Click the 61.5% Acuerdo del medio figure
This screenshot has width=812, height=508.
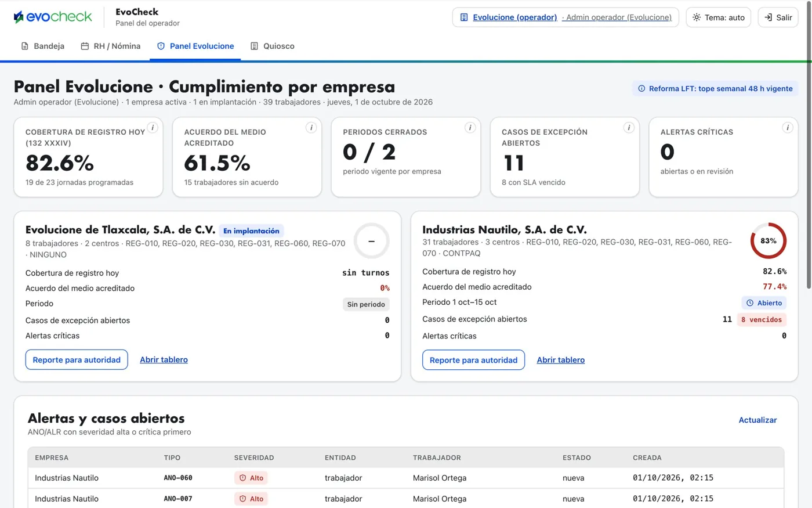(x=217, y=163)
